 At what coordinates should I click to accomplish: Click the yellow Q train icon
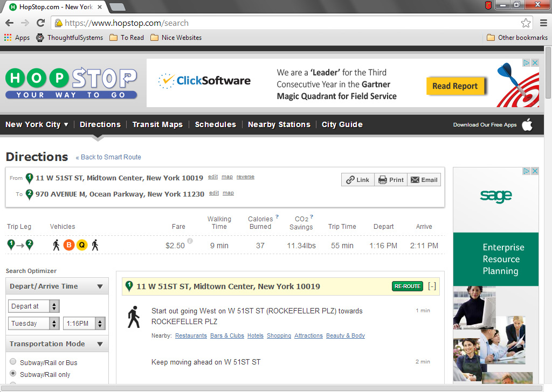click(82, 245)
